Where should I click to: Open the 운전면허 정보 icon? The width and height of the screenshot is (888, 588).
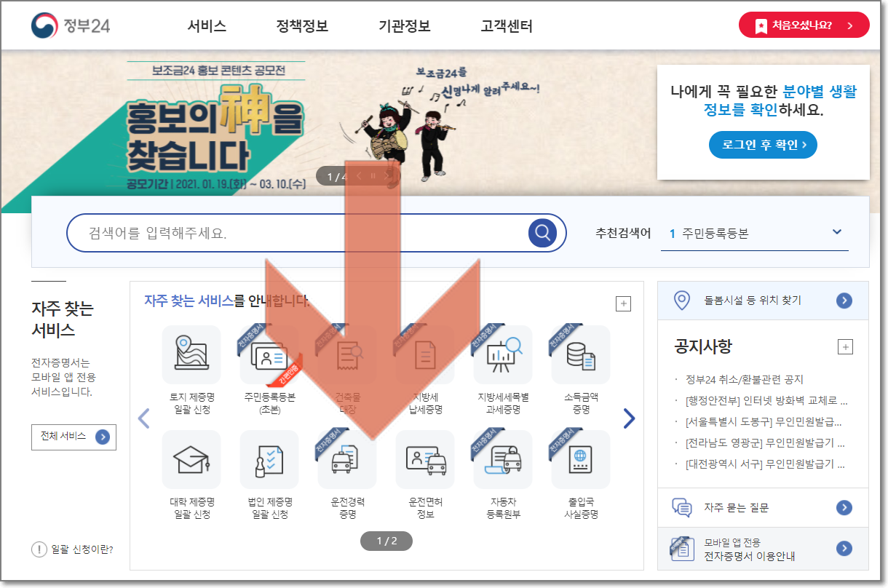point(425,459)
